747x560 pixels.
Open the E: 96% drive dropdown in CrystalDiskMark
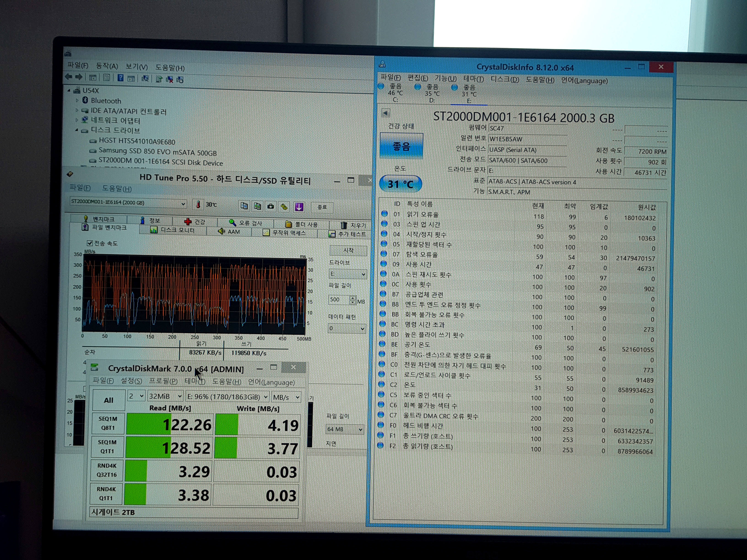[228, 397]
